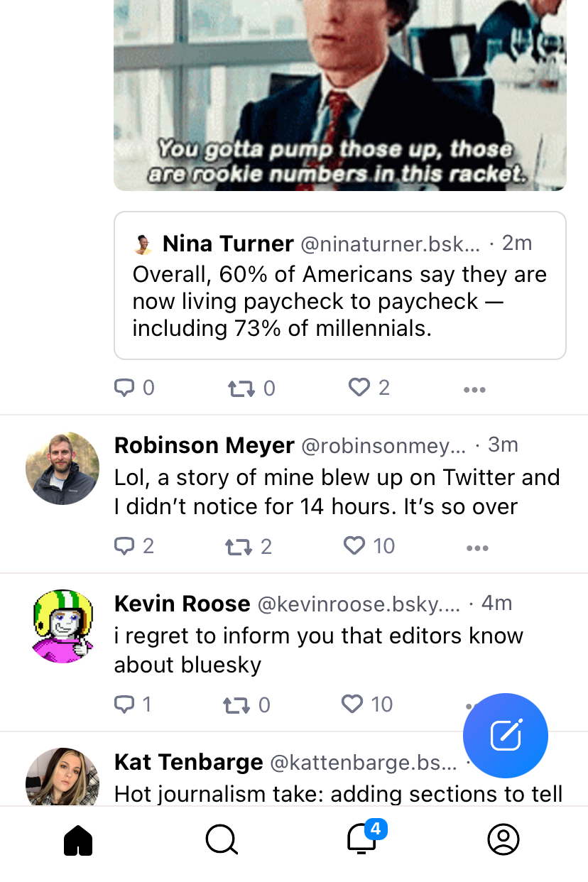This screenshot has height=882, width=588.
Task: Reply to Robinson Meyer's post
Action: [x=128, y=545]
